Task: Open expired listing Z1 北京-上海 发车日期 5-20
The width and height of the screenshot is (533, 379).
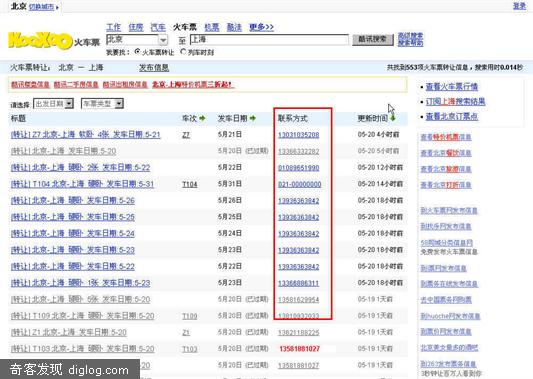Action: pos(69,332)
